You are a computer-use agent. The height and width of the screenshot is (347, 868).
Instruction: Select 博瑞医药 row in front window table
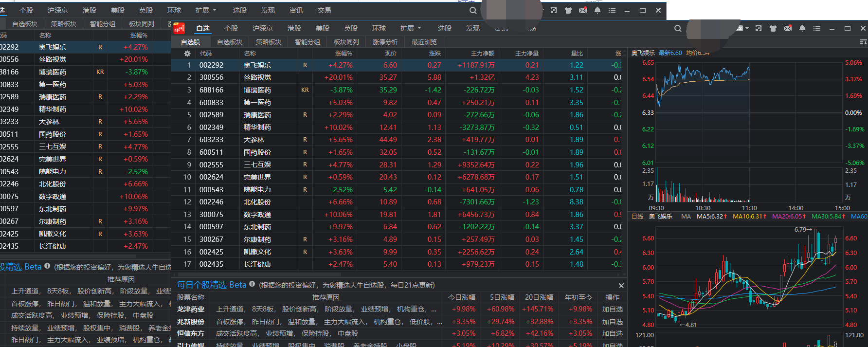click(x=397, y=90)
